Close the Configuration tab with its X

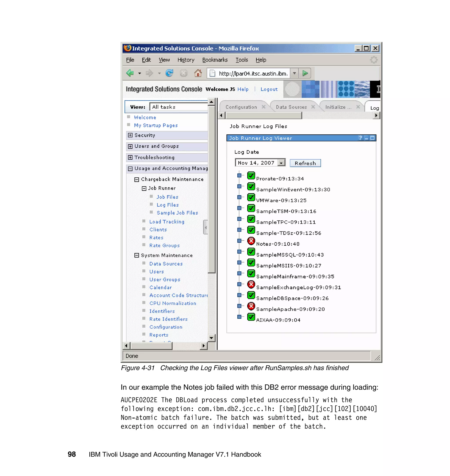click(x=263, y=107)
